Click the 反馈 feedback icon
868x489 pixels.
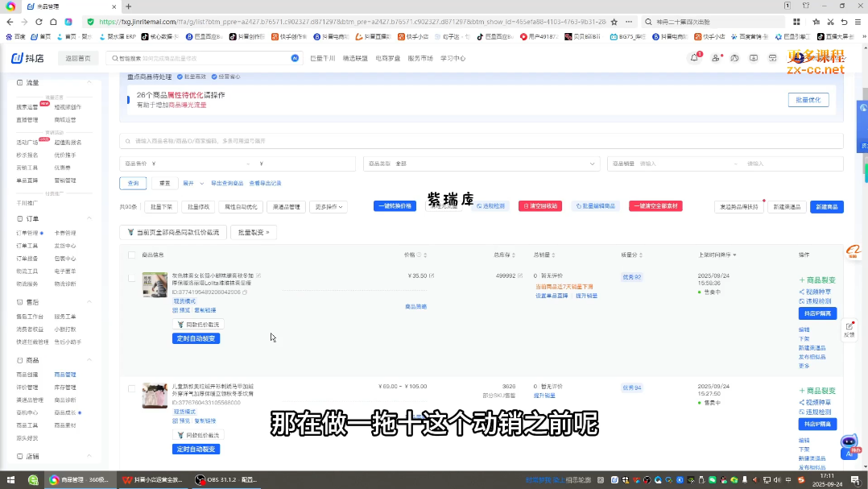[849, 329]
